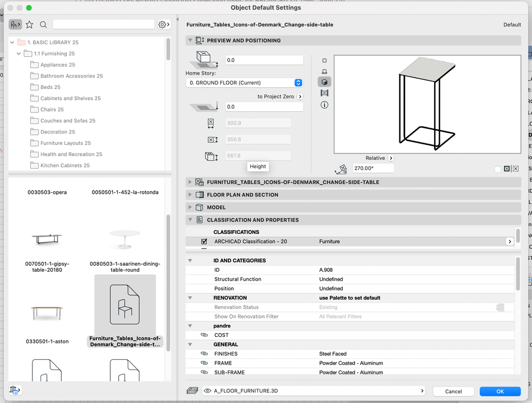This screenshot has width=532, height=403.
Task: Click the COST property link icon
Action: [x=204, y=335]
